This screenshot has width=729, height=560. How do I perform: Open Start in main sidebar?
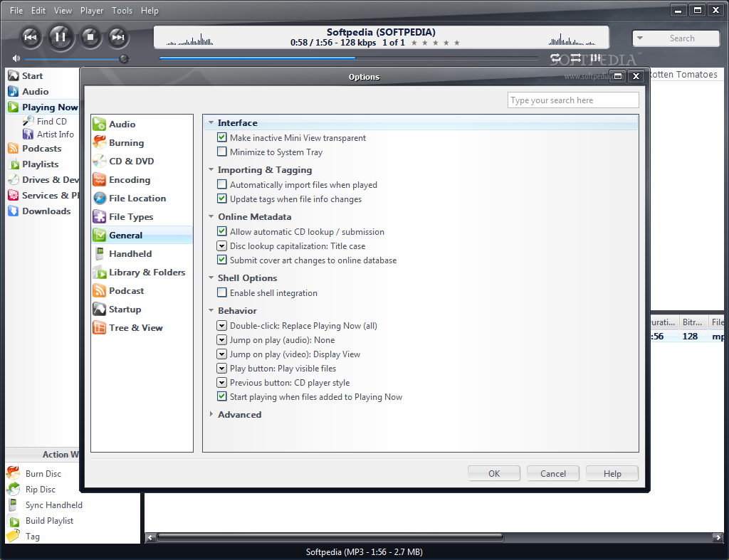click(32, 75)
